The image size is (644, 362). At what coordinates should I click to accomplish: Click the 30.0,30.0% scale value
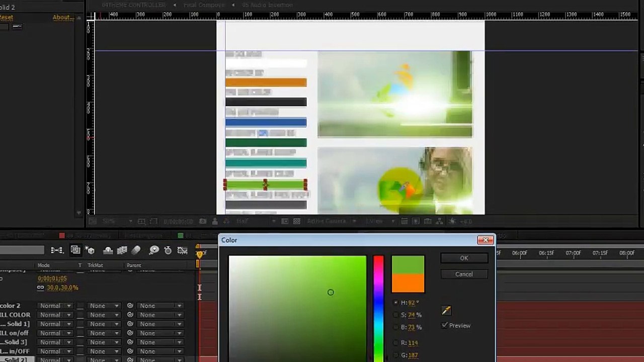pyautogui.click(x=62, y=288)
